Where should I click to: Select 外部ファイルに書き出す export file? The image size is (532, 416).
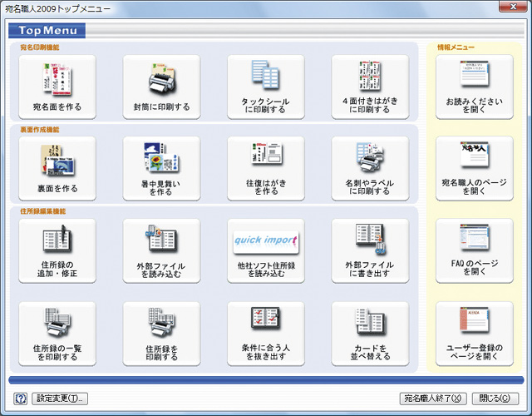click(x=370, y=250)
